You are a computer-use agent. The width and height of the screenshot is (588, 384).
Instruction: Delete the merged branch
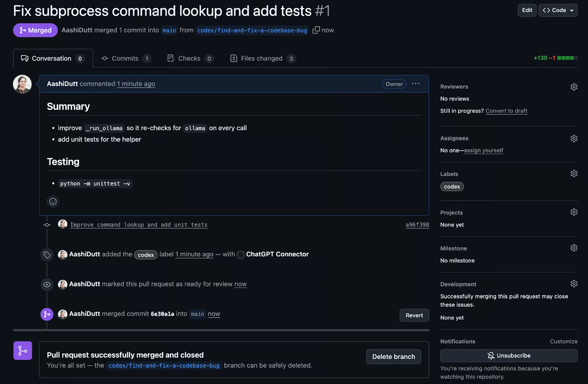click(x=393, y=356)
